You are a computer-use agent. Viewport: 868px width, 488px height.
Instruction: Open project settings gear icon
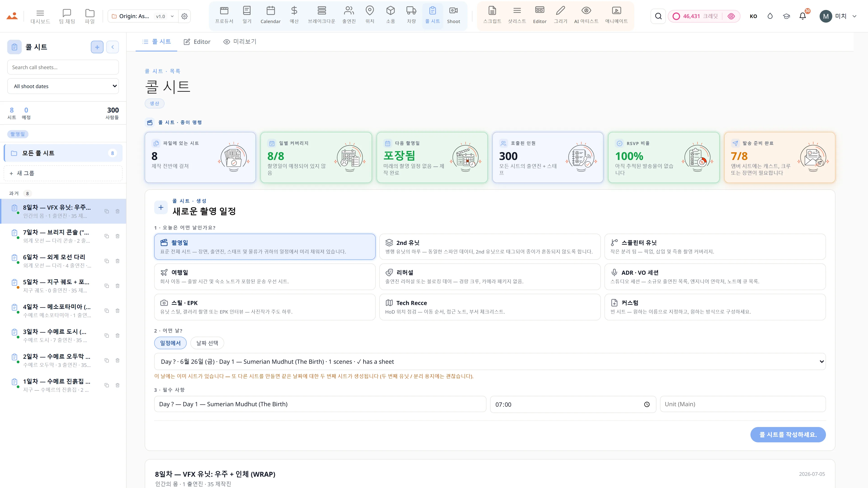184,16
